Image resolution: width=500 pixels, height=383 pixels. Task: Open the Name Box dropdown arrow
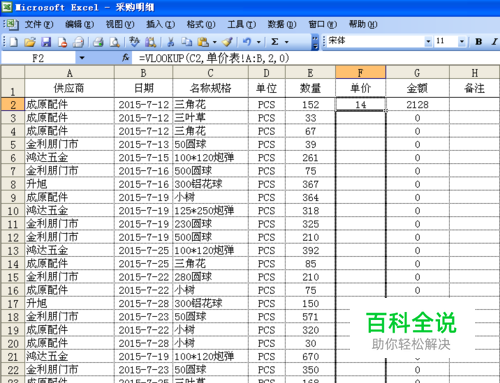coord(82,58)
